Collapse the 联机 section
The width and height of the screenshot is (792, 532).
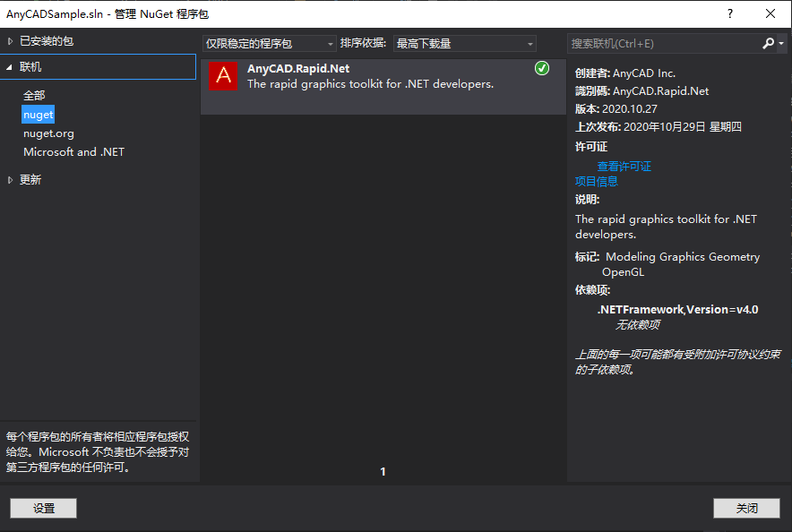coord(11,67)
